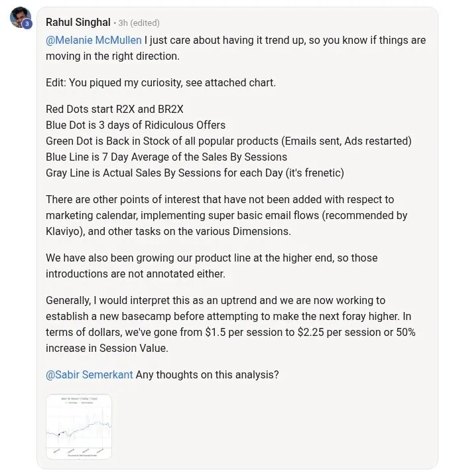This screenshot has height=476, width=449.
Task: Click the "Blue Line is 7 Day Average" line
Action: [166, 157]
